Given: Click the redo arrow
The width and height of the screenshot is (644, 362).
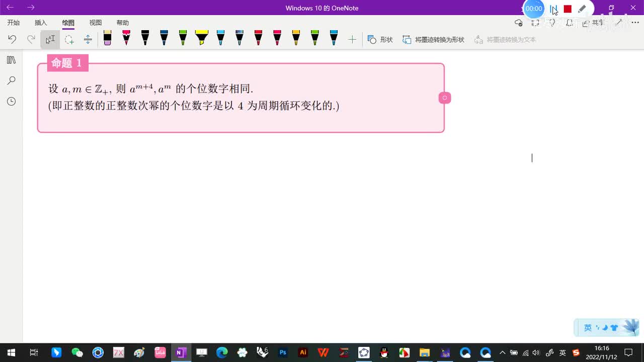Looking at the screenshot, I should click(31, 39).
